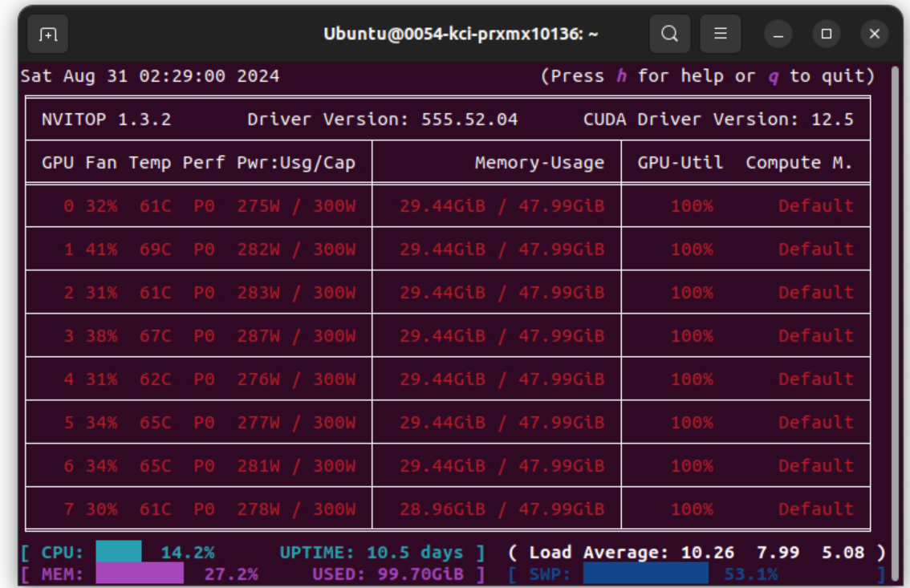The height and width of the screenshot is (588, 910).
Task: Click CPU percentage 14.2%
Action: 188,553
